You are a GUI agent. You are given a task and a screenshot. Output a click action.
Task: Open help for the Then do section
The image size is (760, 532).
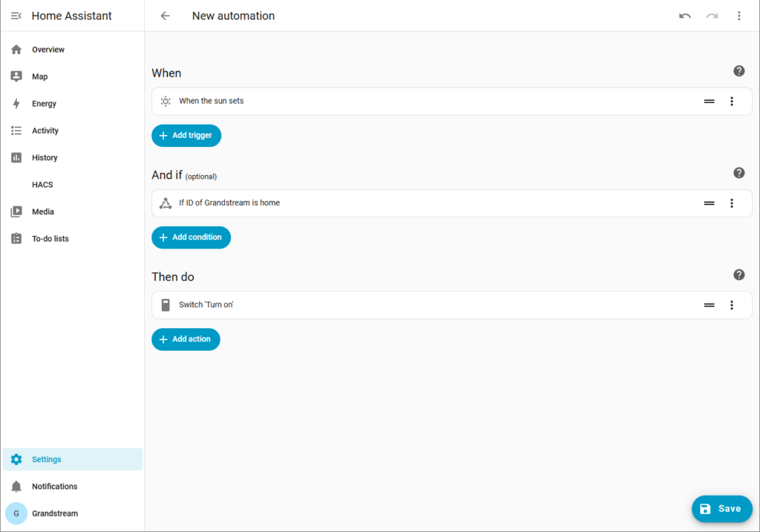739,275
